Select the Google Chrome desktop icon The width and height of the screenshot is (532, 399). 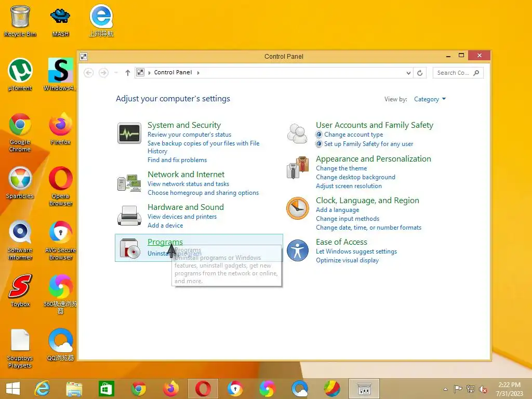point(20,132)
